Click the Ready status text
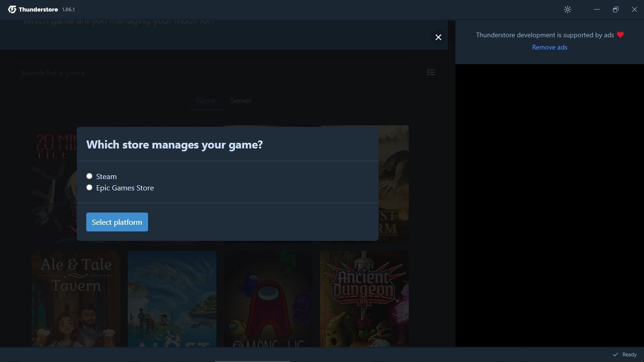 point(629,354)
